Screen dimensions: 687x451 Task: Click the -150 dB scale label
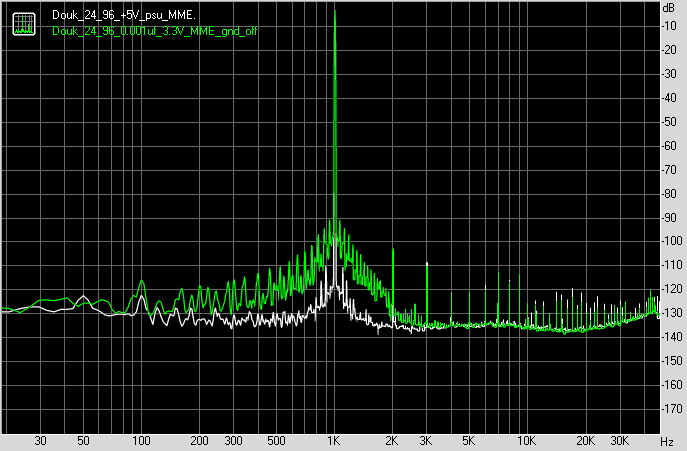pyautogui.click(x=672, y=361)
